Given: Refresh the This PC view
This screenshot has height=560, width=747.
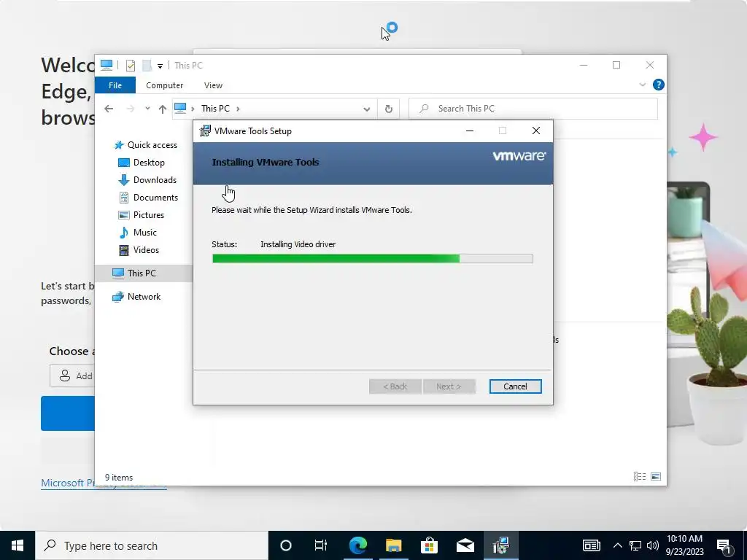Looking at the screenshot, I should pos(388,109).
